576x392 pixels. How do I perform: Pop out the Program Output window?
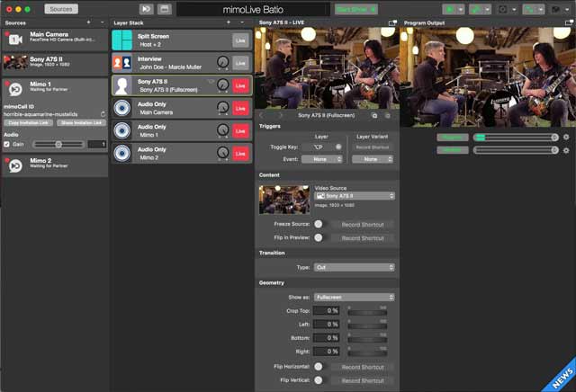coord(569,22)
